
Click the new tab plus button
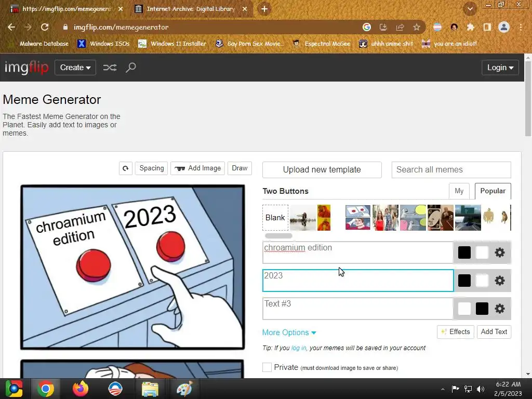click(x=264, y=9)
